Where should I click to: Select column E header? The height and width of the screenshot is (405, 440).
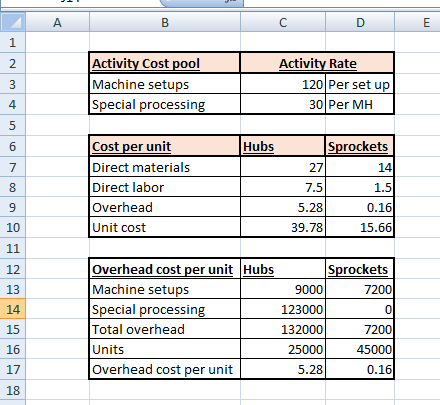pos(418,22)
